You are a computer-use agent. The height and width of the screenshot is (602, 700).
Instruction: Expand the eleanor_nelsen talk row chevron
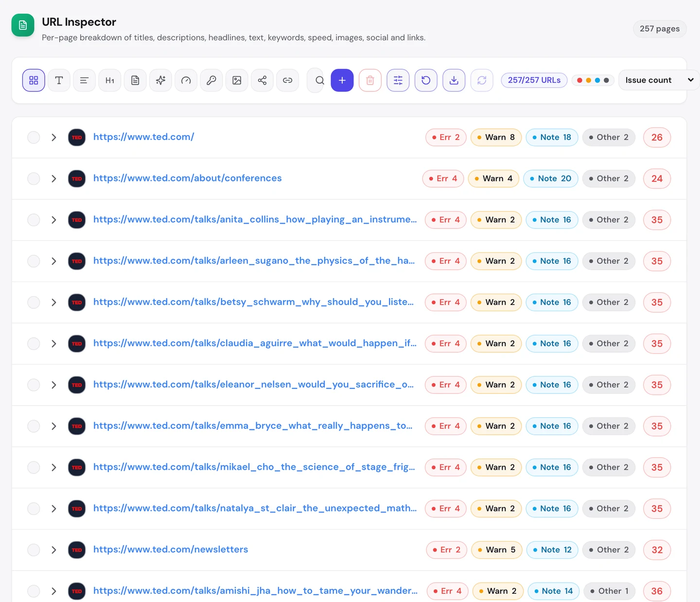click(x=54, y=385)
